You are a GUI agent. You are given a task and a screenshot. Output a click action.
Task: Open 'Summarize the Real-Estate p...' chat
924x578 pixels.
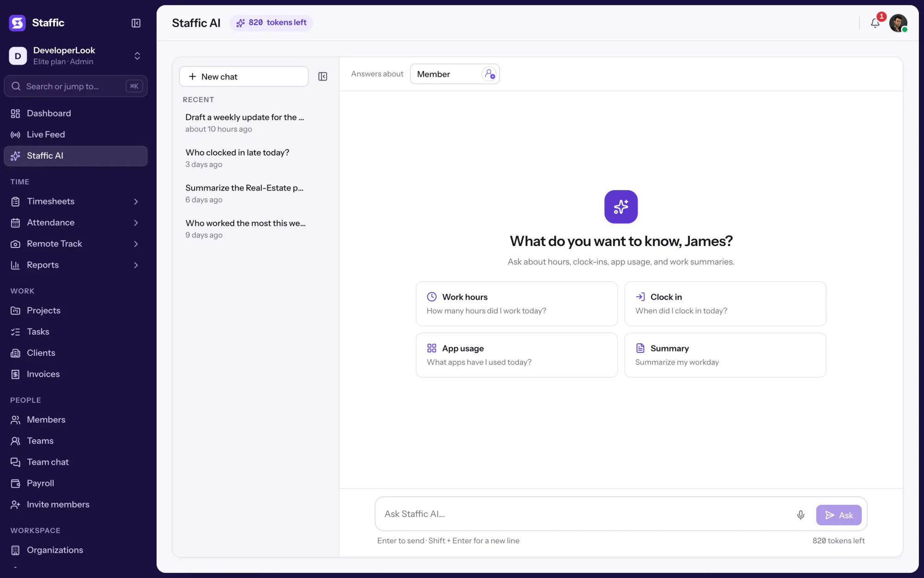click(246, 194)
